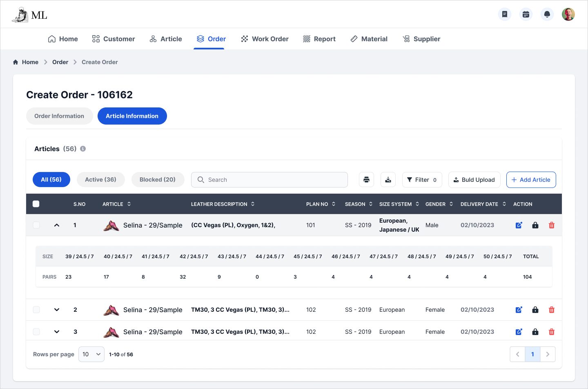Open the Order menu
The image size is (588, 389).
click(x=211, y=39)
